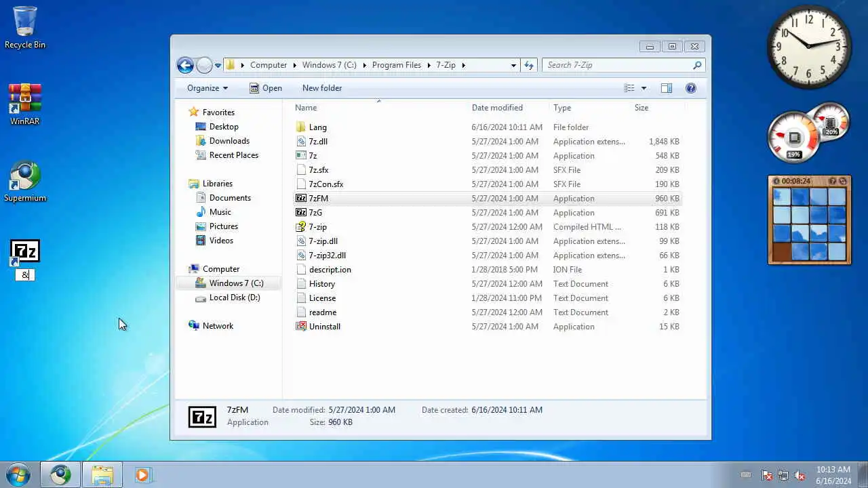Click Computer in the address breadcrumb
Viewport: 868px width, 488px height.
click(x=269, y=65)
